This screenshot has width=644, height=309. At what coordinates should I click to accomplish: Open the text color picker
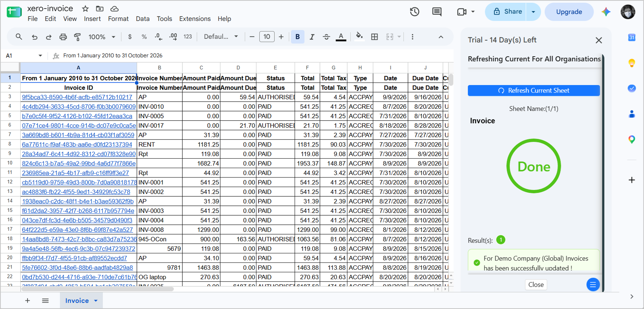click(x=341, y=37)
